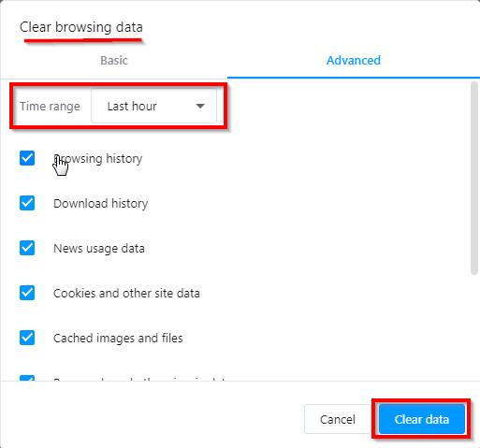Screen dimensions: 480x448
Task: Click the Clear browsing data dialog title
Action: point(81,27)
